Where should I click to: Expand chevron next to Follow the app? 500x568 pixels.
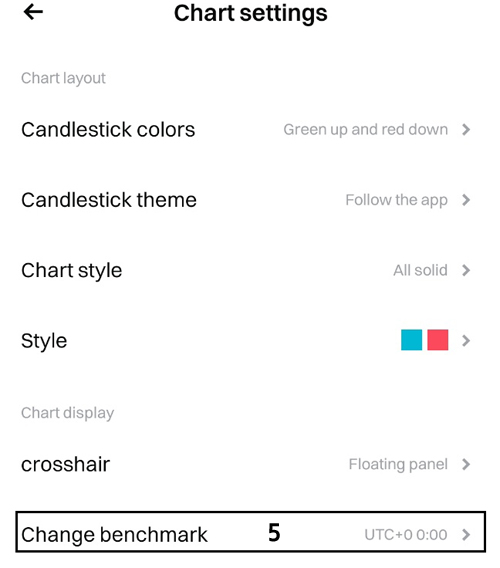466,200
